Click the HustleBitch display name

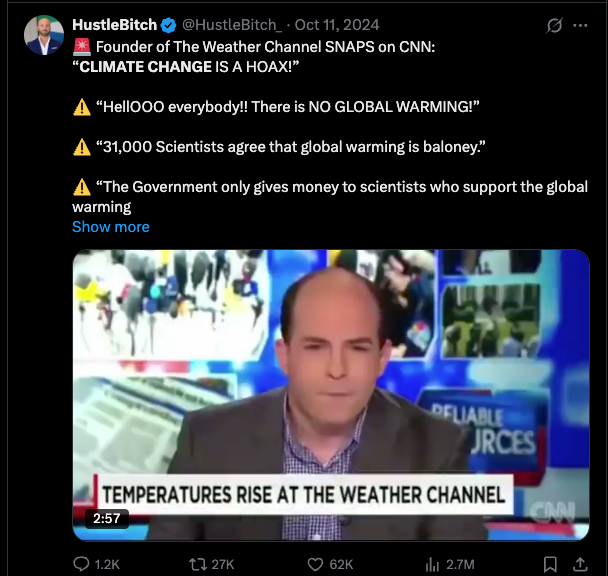[114, 25]
